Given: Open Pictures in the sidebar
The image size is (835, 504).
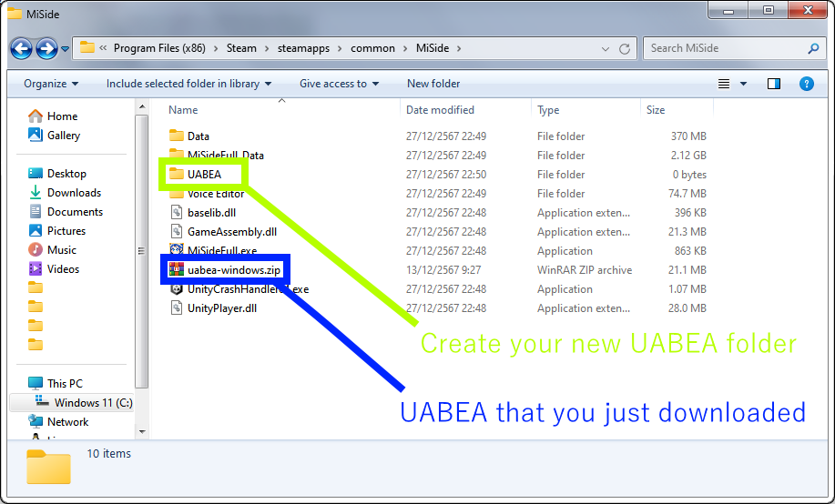Looking at the screenshot, I should point(57,231).
